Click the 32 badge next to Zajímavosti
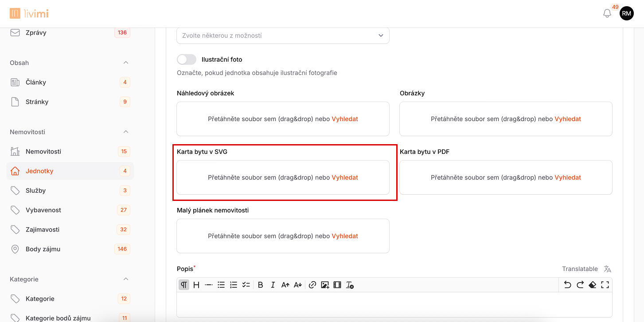This screenshot has width=644, height=322. 124,229
